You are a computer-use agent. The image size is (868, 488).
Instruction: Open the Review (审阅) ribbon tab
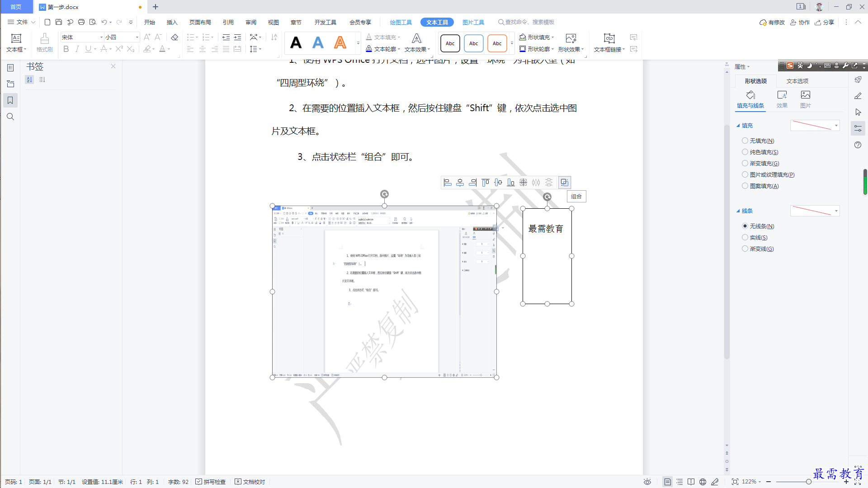tap(251, 22)
